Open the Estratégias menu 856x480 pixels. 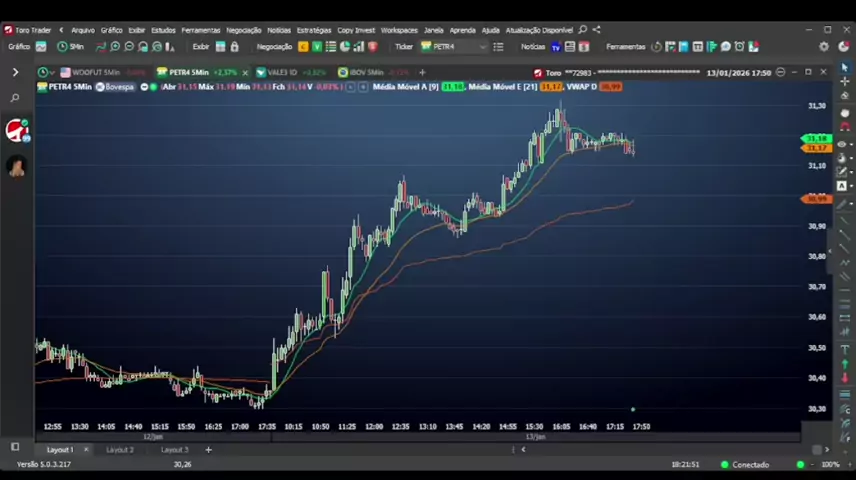[313, 30]
